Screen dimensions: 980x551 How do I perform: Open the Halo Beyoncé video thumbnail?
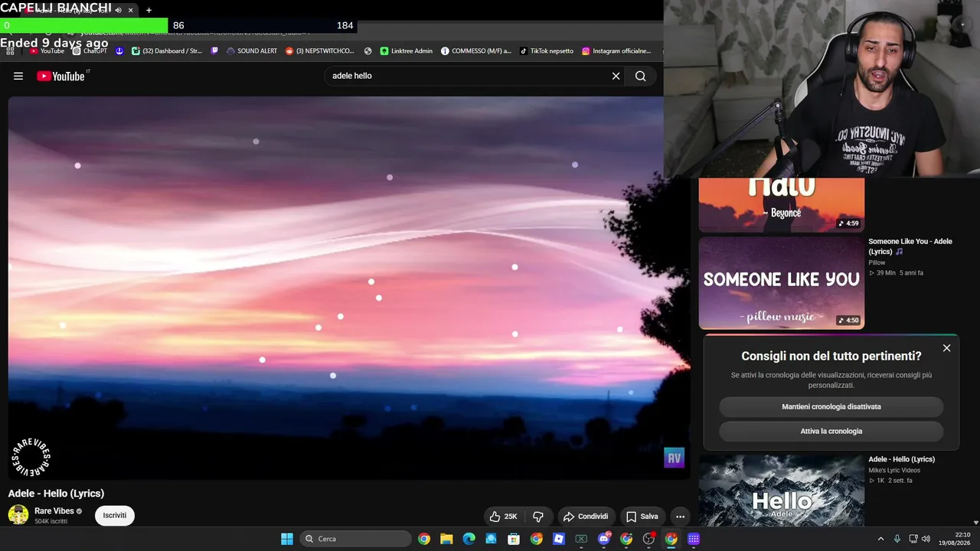(x=782, y=205)
